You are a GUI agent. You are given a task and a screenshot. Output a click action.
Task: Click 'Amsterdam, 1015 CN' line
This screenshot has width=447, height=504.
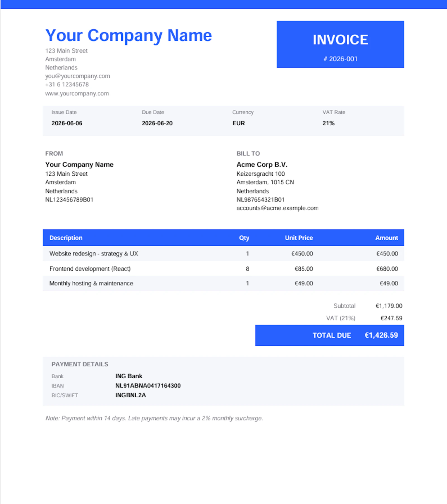pos(265,182)
